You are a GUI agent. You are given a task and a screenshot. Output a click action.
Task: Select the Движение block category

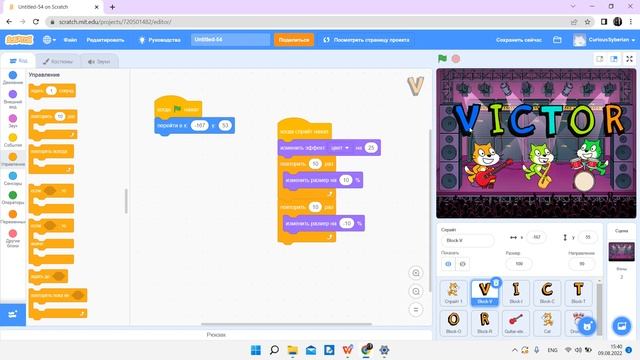[13, 78]
